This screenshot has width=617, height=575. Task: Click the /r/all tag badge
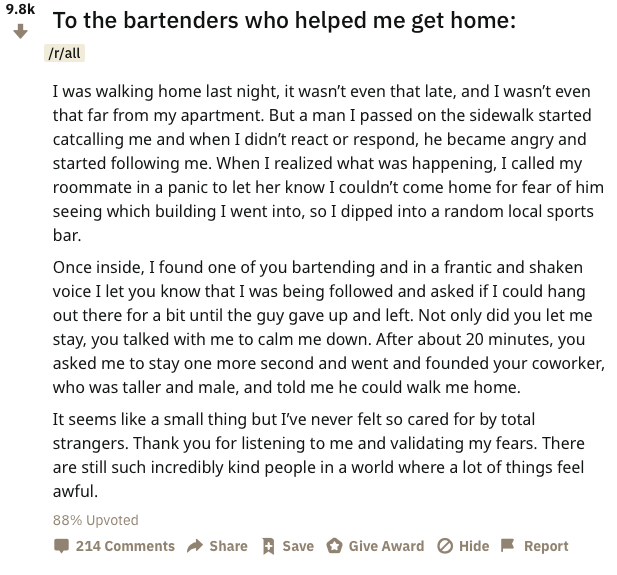[65, 53]
